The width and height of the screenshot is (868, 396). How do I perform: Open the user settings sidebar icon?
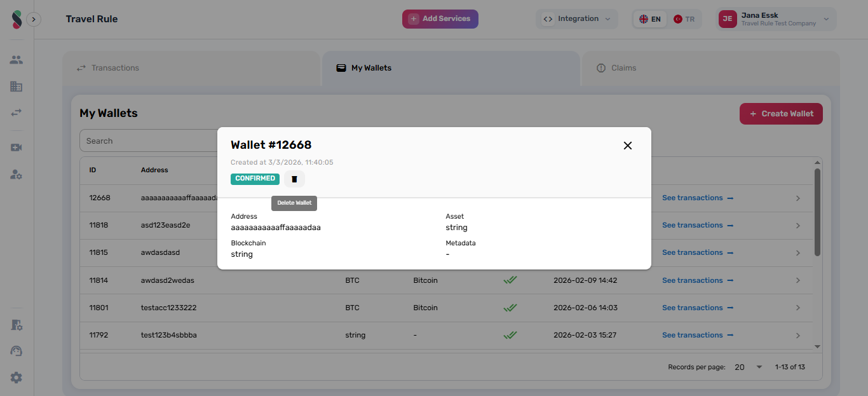[x=17, y=174]
